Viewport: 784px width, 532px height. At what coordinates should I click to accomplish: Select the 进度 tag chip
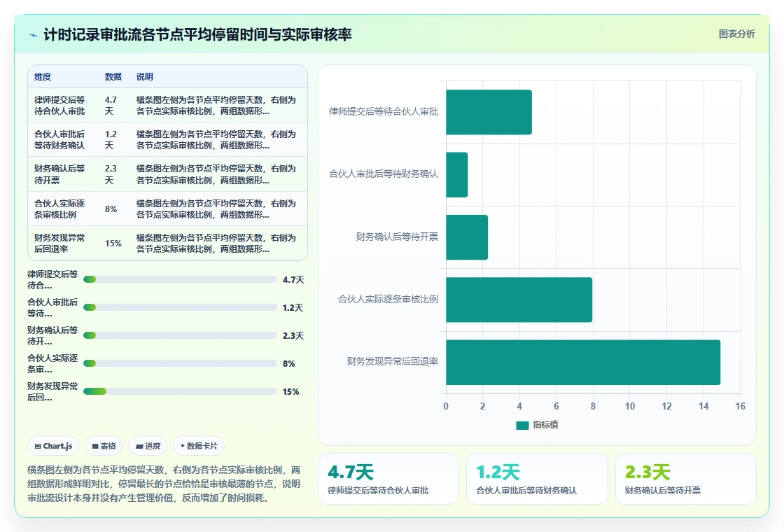148,446
